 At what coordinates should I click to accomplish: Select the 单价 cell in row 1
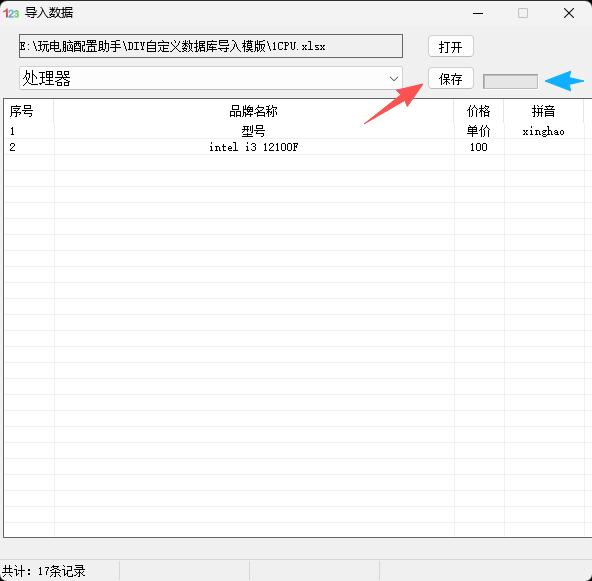tap(479, 131)
